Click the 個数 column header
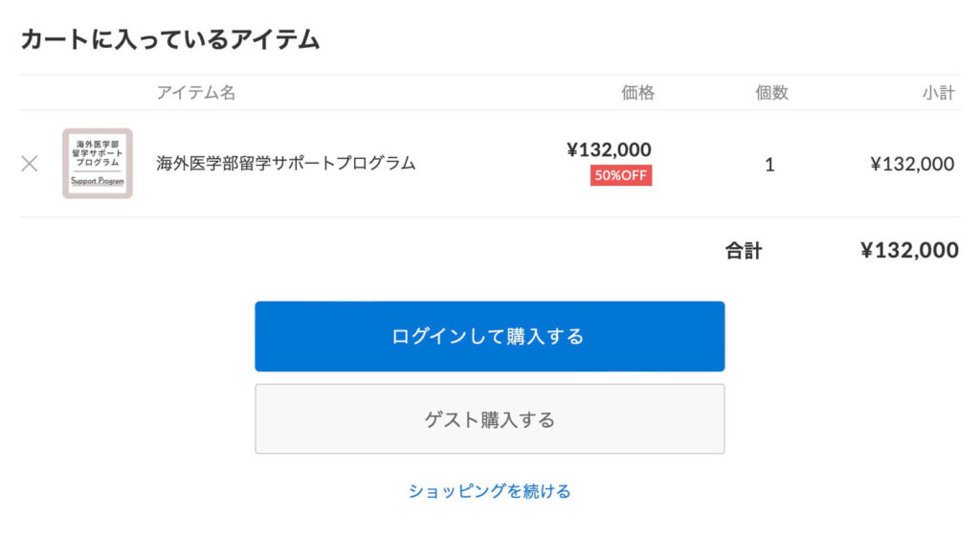The image size is (980, 540). pyautogui.click(x=771, y=93)
